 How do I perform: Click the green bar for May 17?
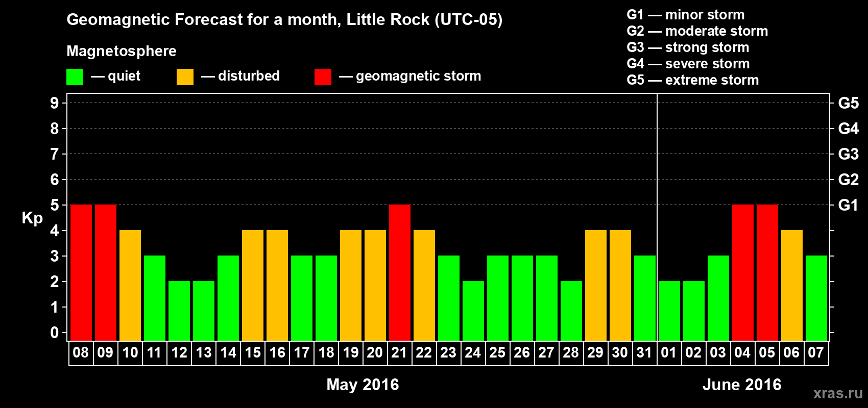[x=302, y=298]
